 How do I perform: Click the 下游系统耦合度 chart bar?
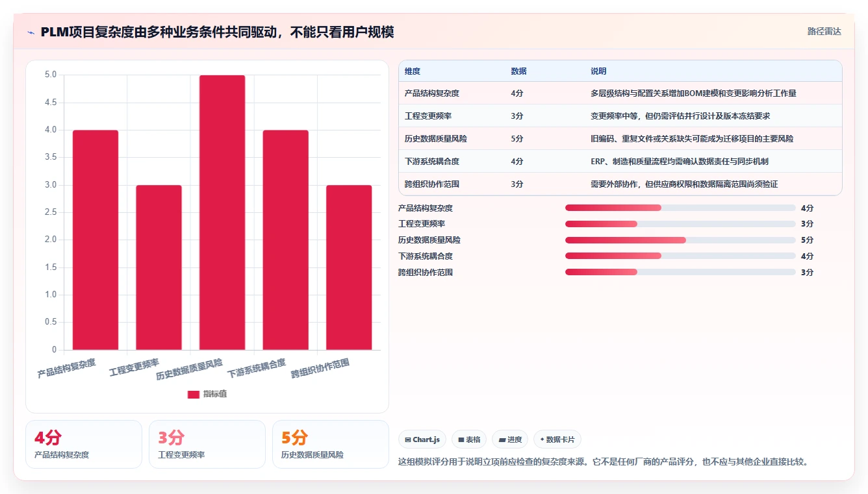[x=285, y=240]
